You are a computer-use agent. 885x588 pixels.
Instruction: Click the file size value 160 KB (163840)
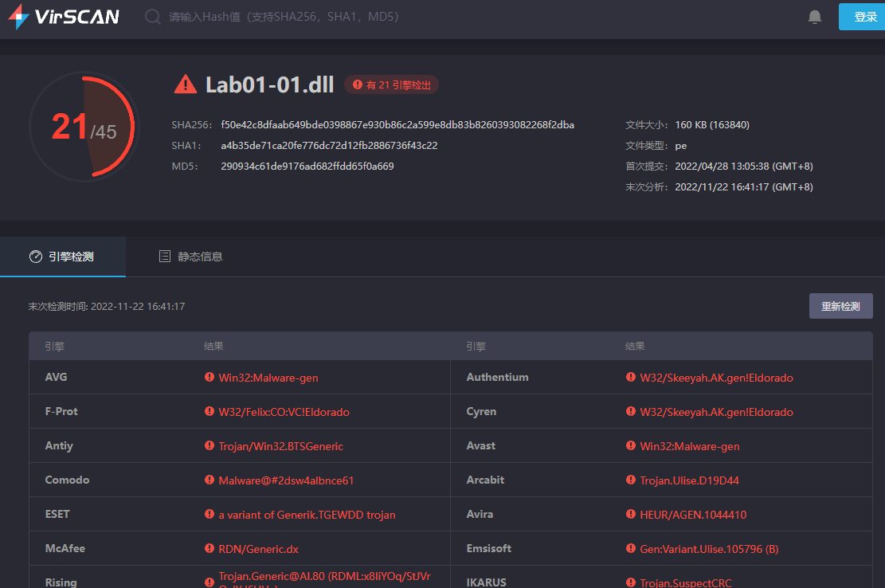712,125
